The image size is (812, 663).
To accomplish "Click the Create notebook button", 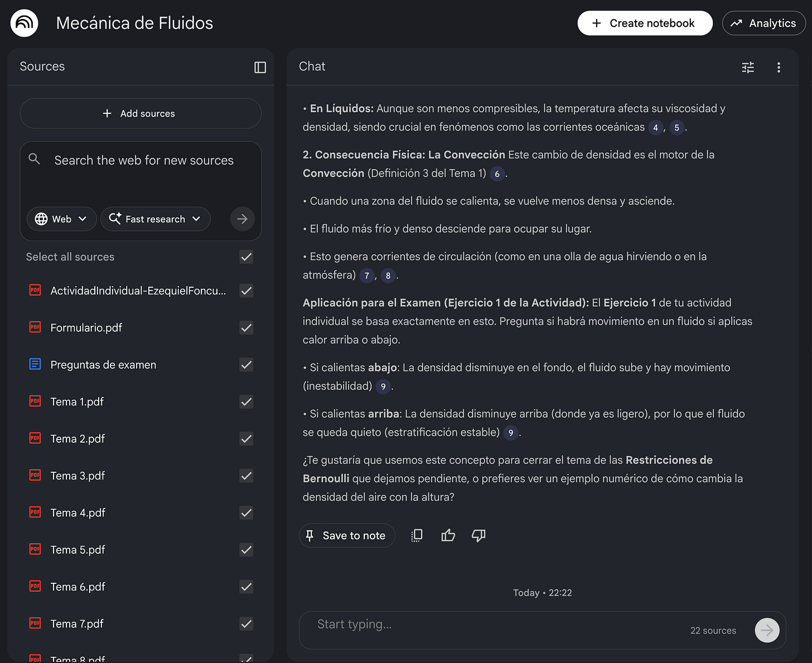I will click(x=645, y=23).
